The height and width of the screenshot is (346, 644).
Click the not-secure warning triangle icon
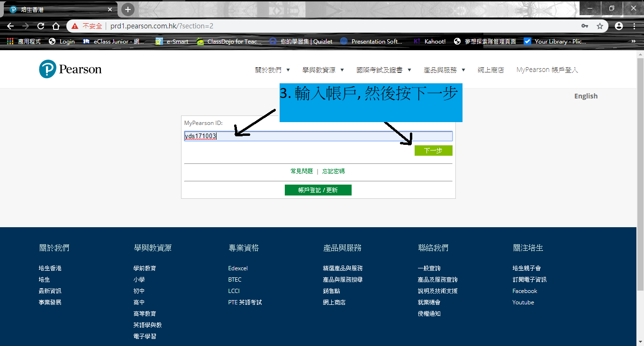(x=75, y=26)
